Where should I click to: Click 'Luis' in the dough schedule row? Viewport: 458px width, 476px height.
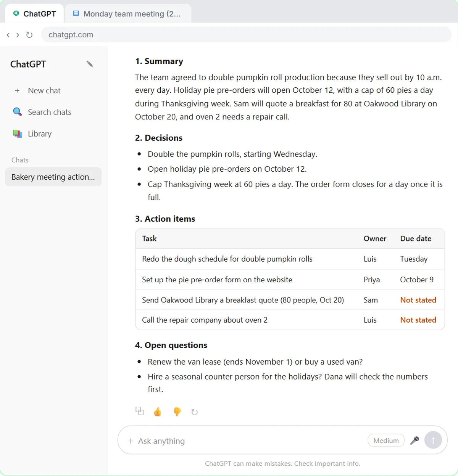pos(370,259)
